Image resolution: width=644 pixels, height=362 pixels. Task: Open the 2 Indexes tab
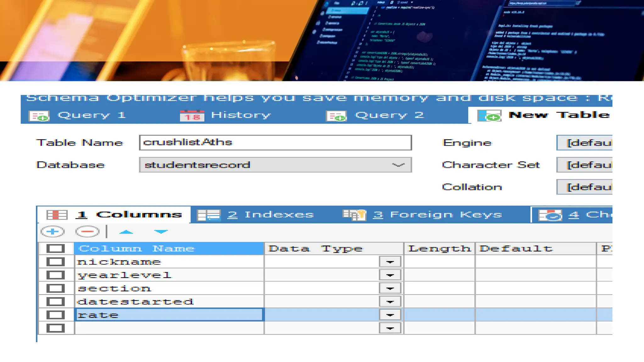click(270, 215)
